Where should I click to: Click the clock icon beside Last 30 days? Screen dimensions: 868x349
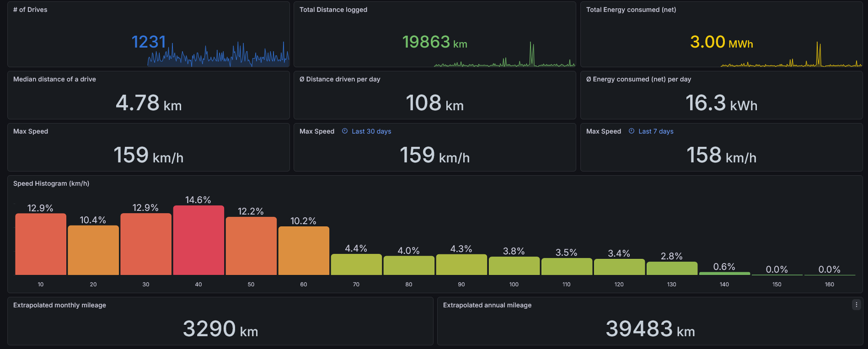(345, 131)
